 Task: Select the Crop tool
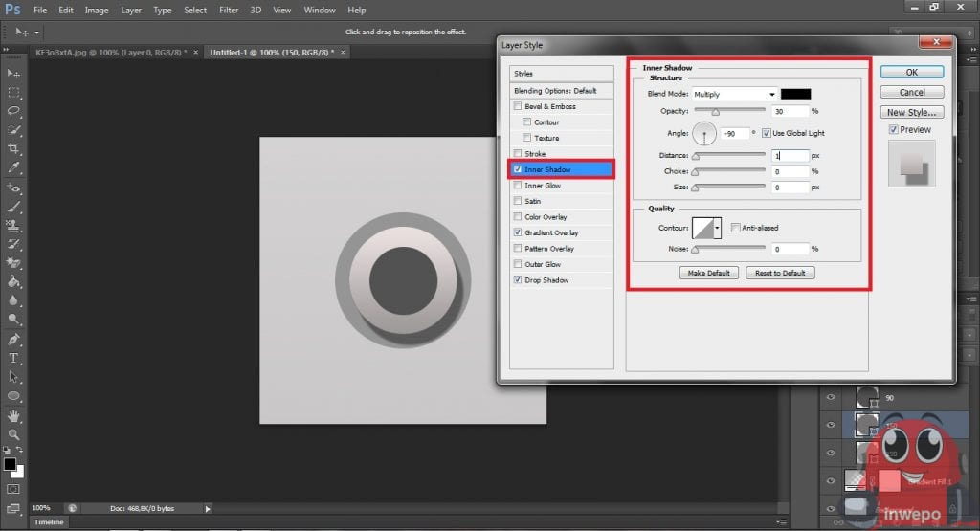14,148
